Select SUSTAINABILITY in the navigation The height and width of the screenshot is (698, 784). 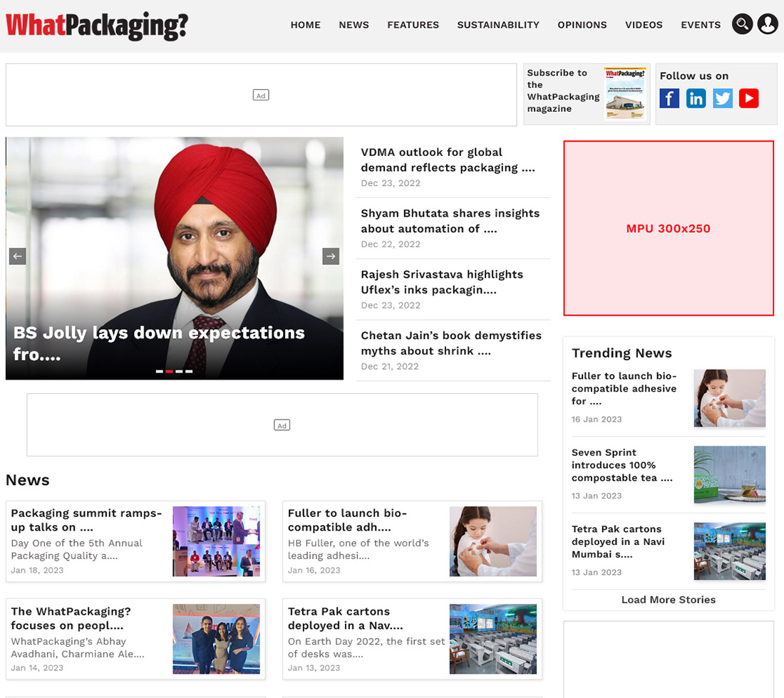(498, 25)
